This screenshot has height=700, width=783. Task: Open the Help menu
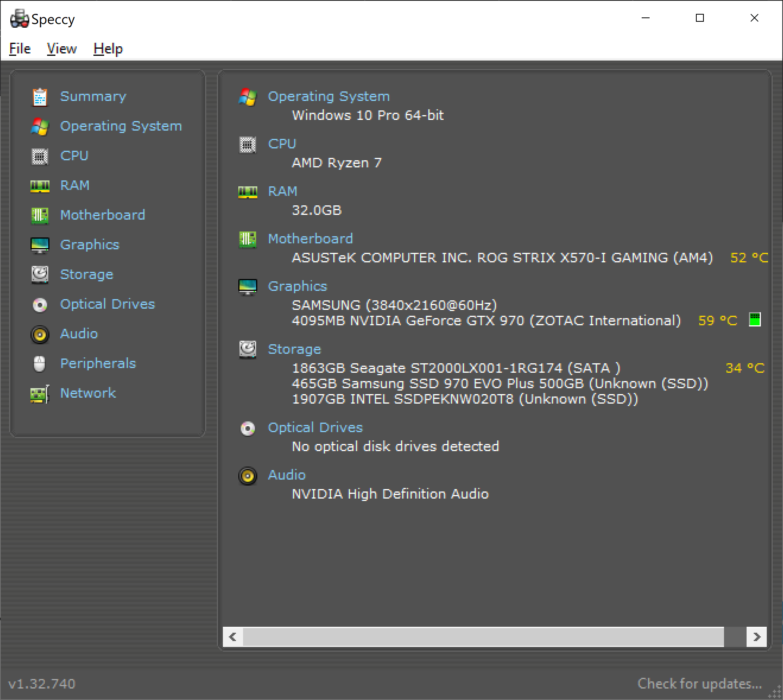(108, 49)
